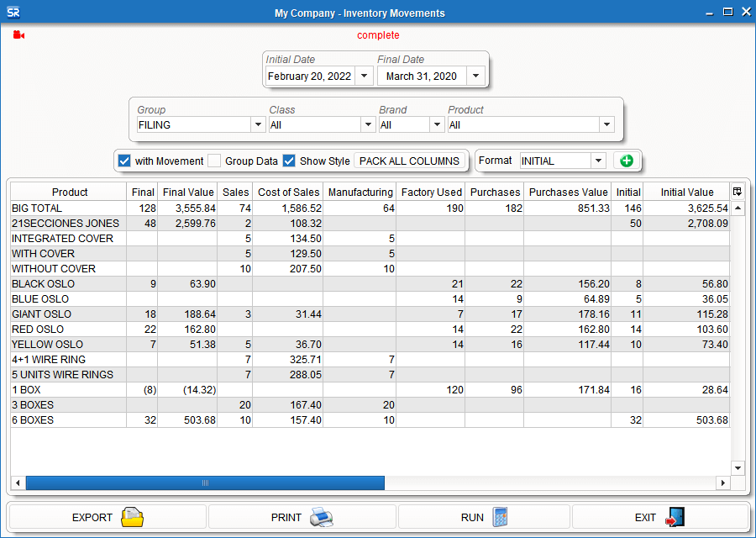Uncheck the with Movement checkbox
This screenshot has height=538, width=756.
[124, 161]
